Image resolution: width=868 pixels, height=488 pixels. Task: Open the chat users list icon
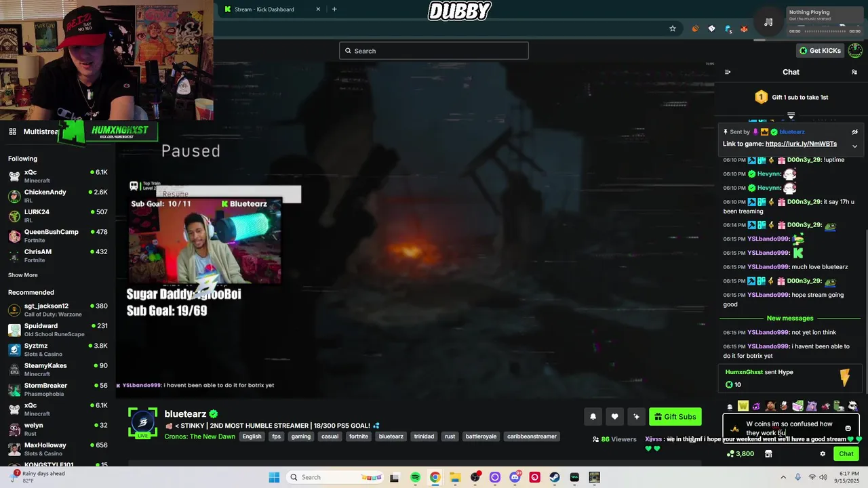[x=854, y=72]
